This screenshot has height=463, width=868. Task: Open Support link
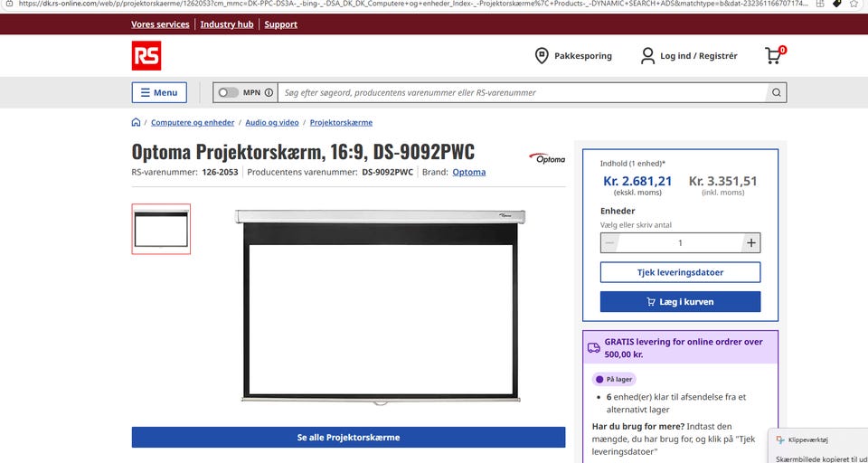[x=280, y=24]
